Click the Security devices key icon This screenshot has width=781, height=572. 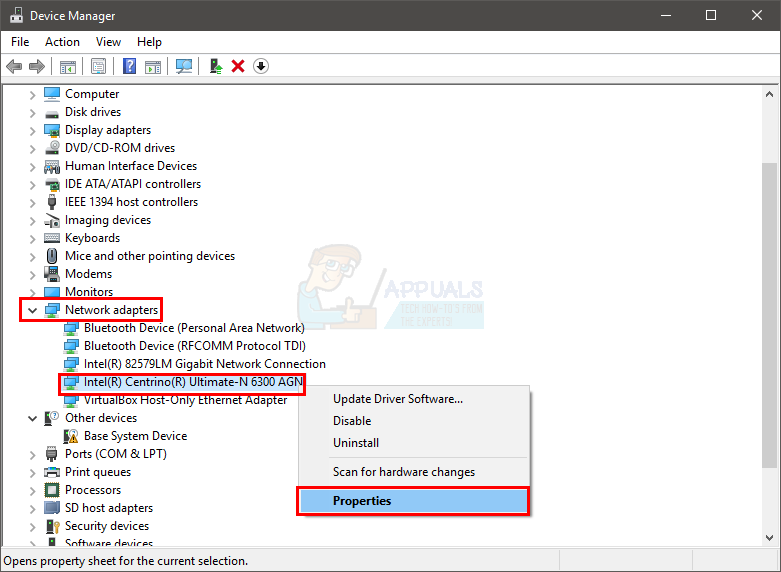[52, 526]
